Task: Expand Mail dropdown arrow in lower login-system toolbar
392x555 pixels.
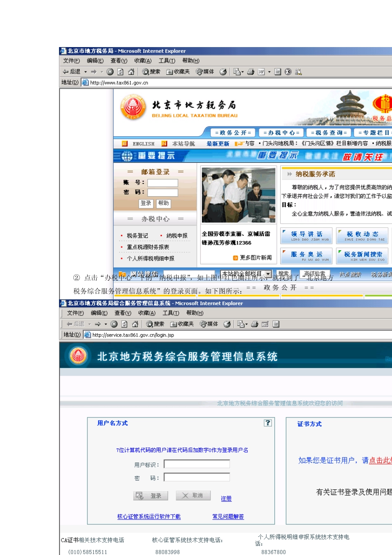Action: click(247, 324)
